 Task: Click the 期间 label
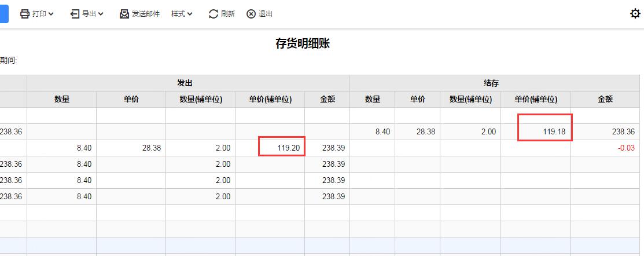click(8, 61)
